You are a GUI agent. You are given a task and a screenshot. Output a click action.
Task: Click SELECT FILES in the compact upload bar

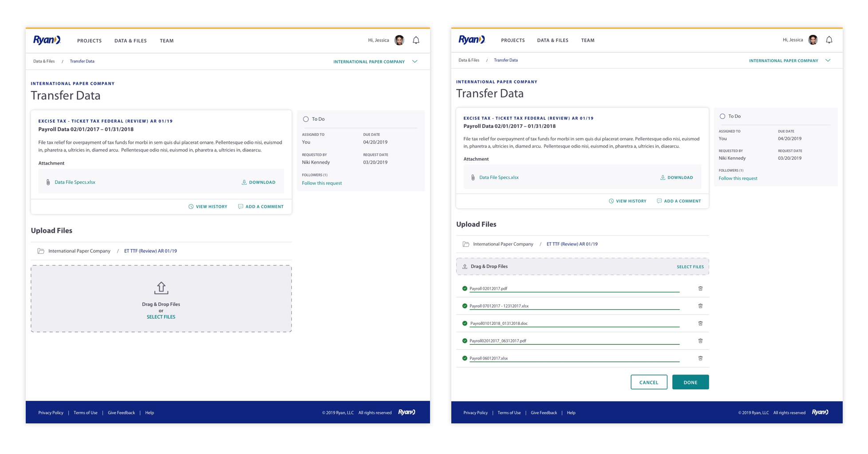[x=690, y=267]
